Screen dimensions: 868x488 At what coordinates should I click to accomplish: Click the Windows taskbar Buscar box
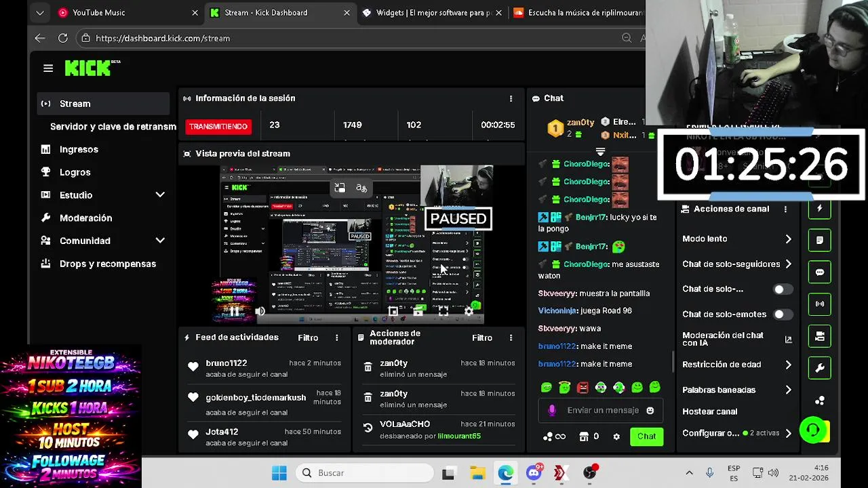363,473
